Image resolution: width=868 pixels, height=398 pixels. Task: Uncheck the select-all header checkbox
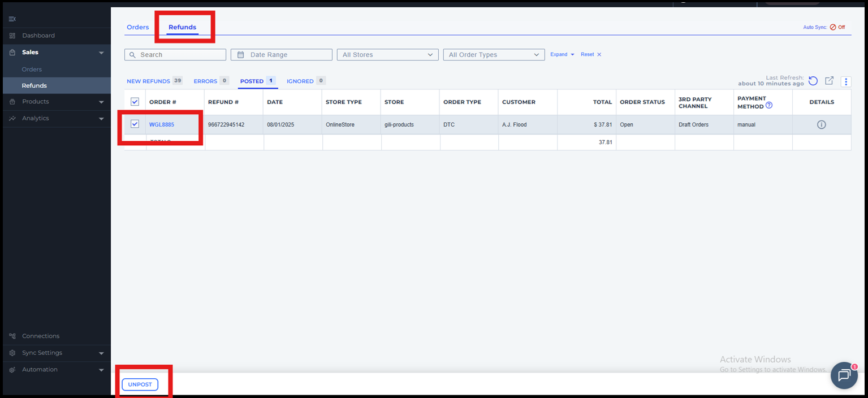(135, 102)
